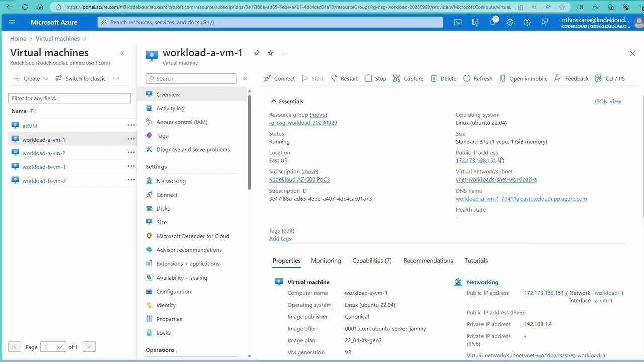The height and width of the screenshot is (362, 644).
Task: Select workload-b-vm-1 in the VM list
Action: click(44, 167)
